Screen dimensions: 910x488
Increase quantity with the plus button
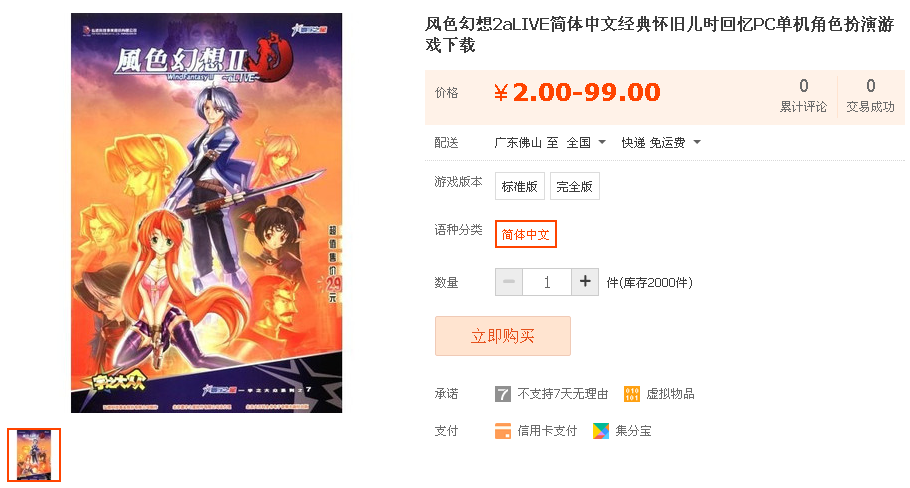(585, 282)
